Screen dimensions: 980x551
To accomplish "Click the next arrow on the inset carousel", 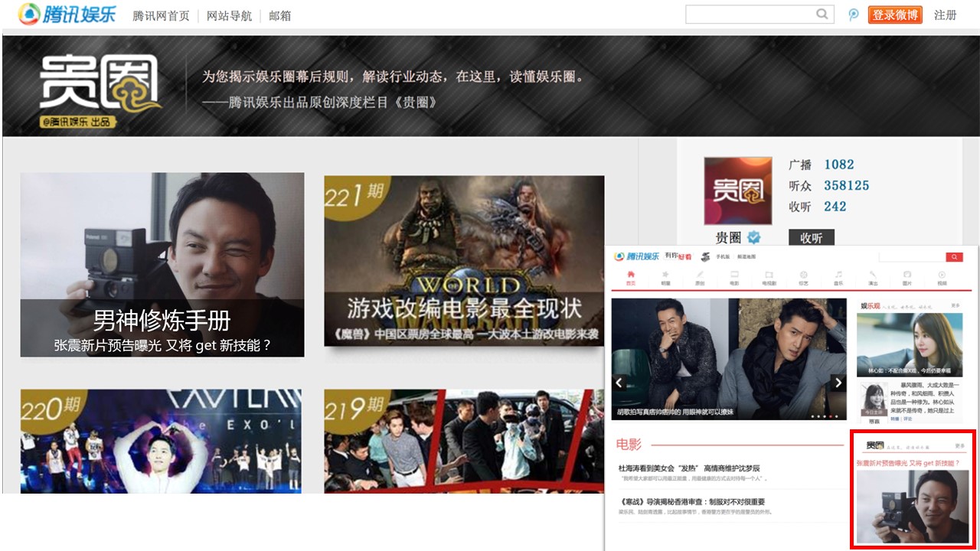I will [839, 383].
